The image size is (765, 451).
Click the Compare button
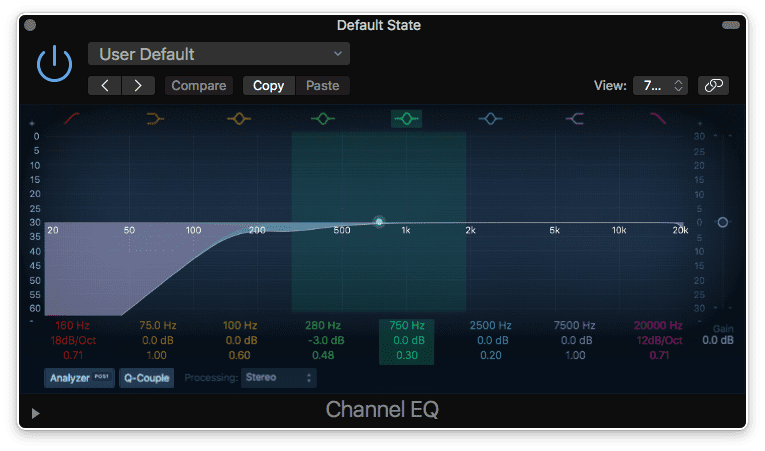199,85
